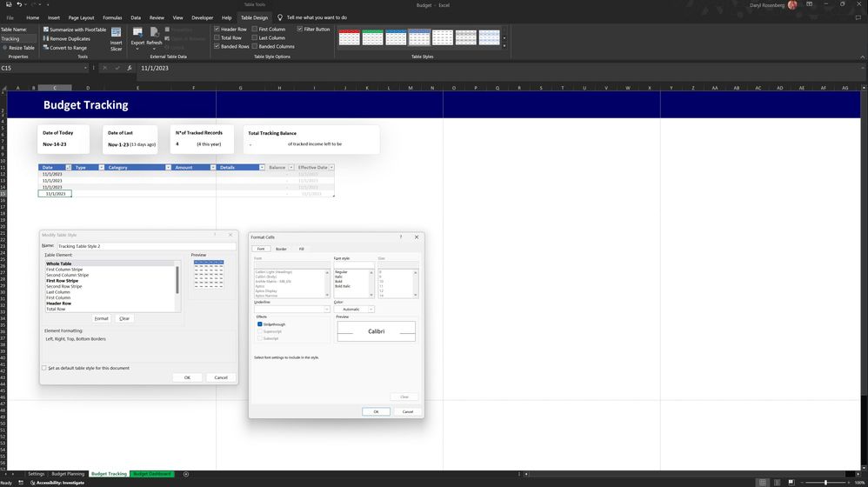Check Set as default table style
This screenshot has width=868, height=487.
click(x=44, y=368)
